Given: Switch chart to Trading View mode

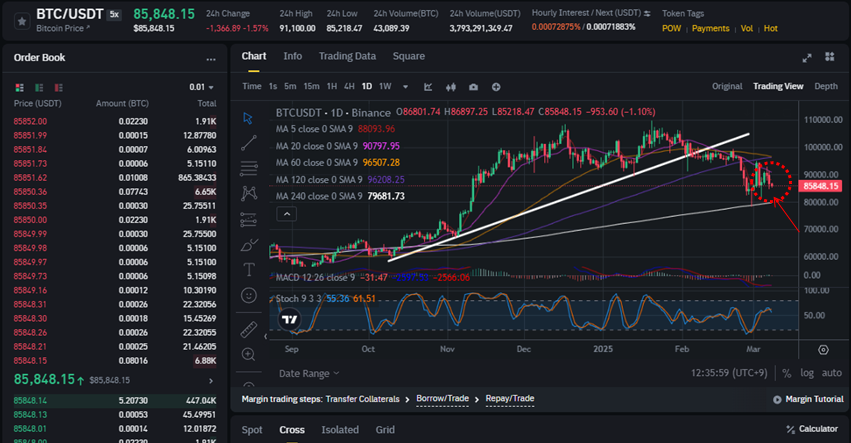Looking at the screenshot, I should tap(778, 86).
